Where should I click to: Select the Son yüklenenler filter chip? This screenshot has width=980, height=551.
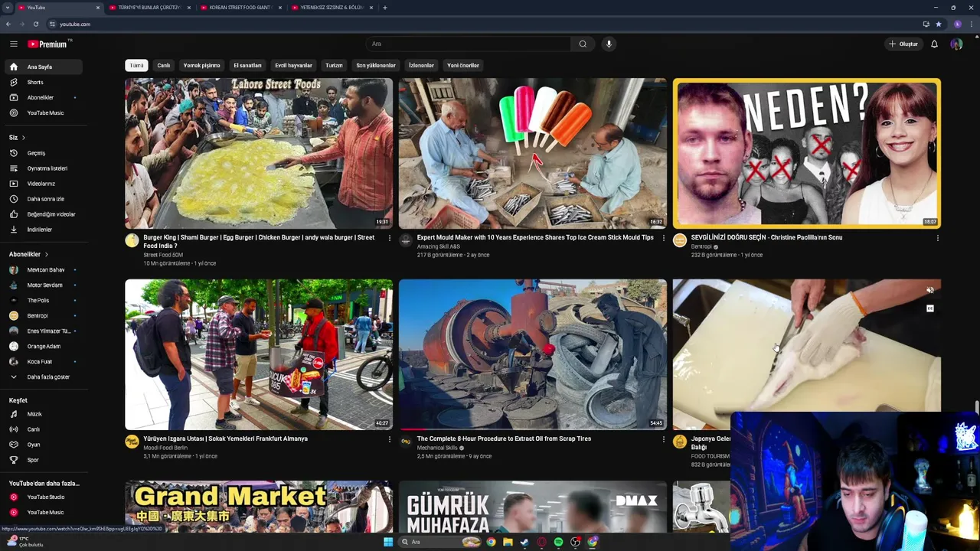pos(376,66)
